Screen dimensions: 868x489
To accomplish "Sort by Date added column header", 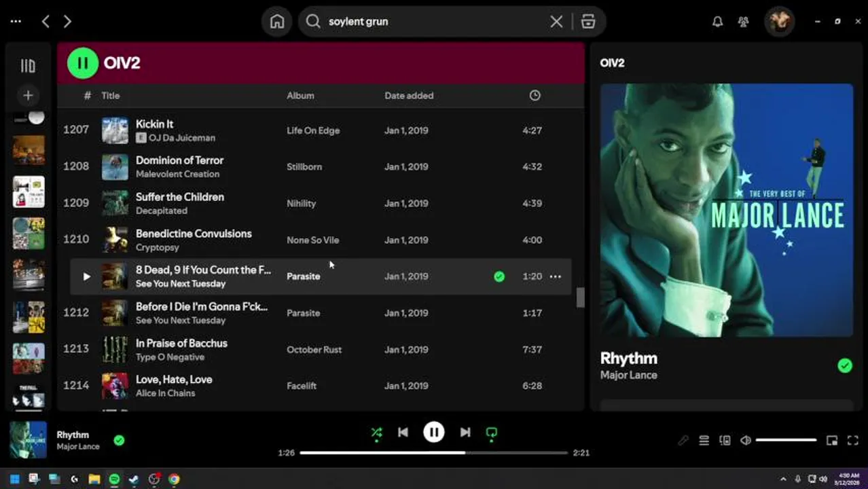I will coord(409,96).
